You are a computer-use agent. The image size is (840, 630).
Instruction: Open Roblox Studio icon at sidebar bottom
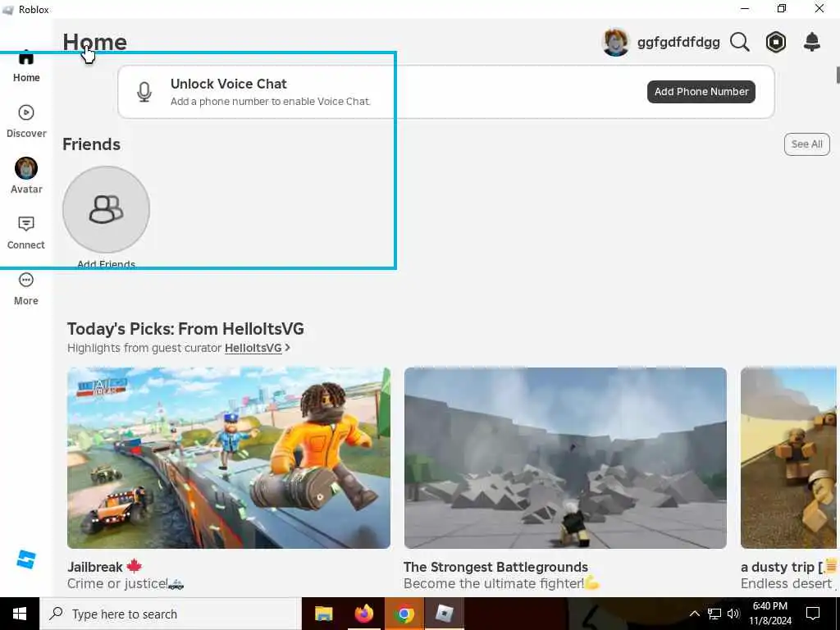click(25, 559)
